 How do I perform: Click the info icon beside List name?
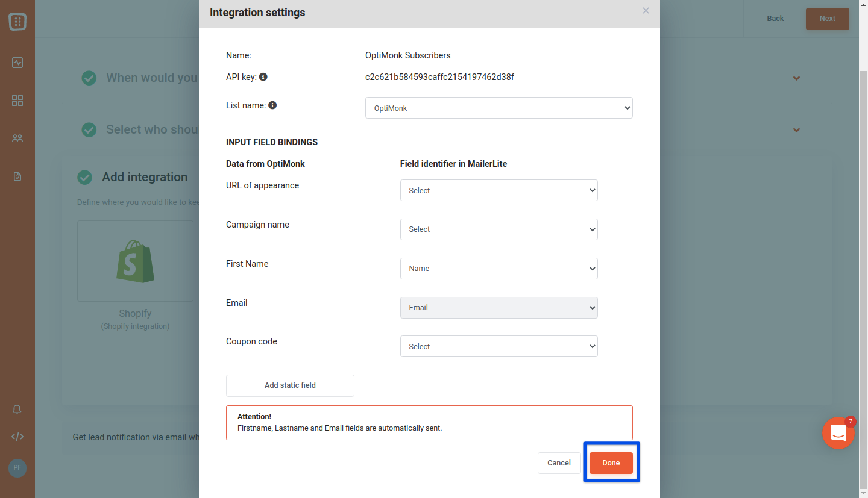click(272, 105)
